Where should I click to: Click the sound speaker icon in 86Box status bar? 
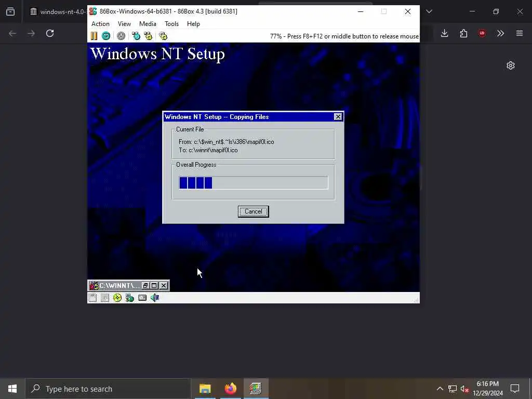click(155, 298)
